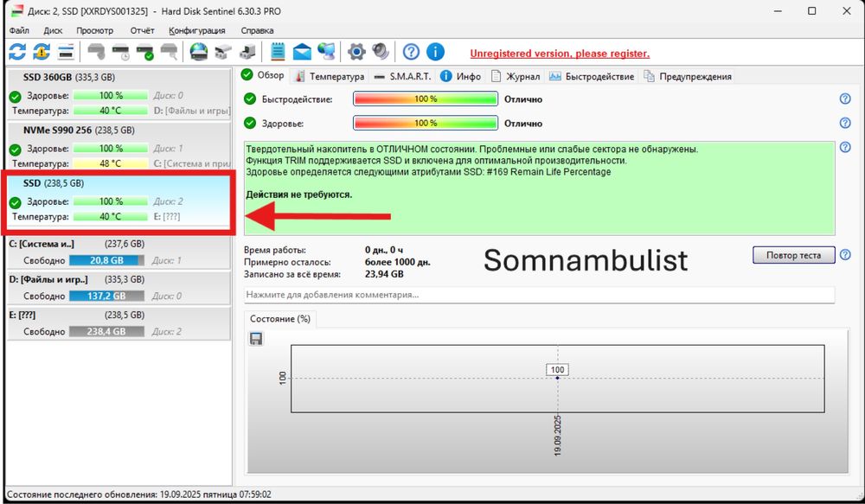
Task: Open the Диск menu
Action: coord(53,30)
